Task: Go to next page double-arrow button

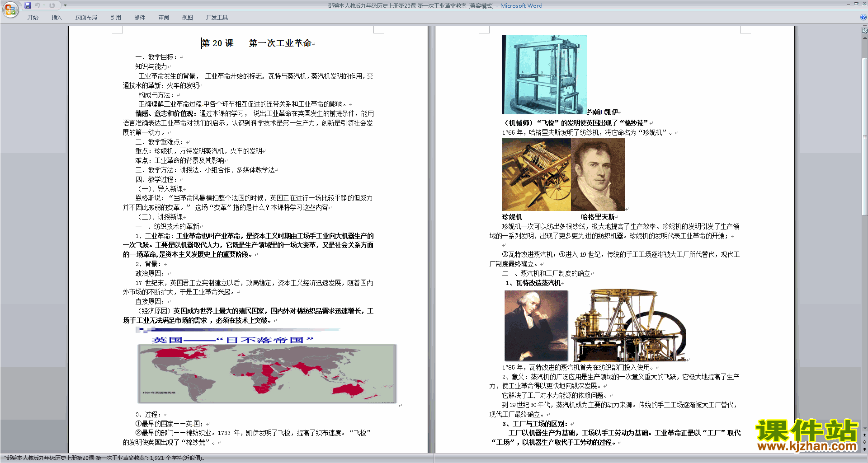Action: [865, 449]
